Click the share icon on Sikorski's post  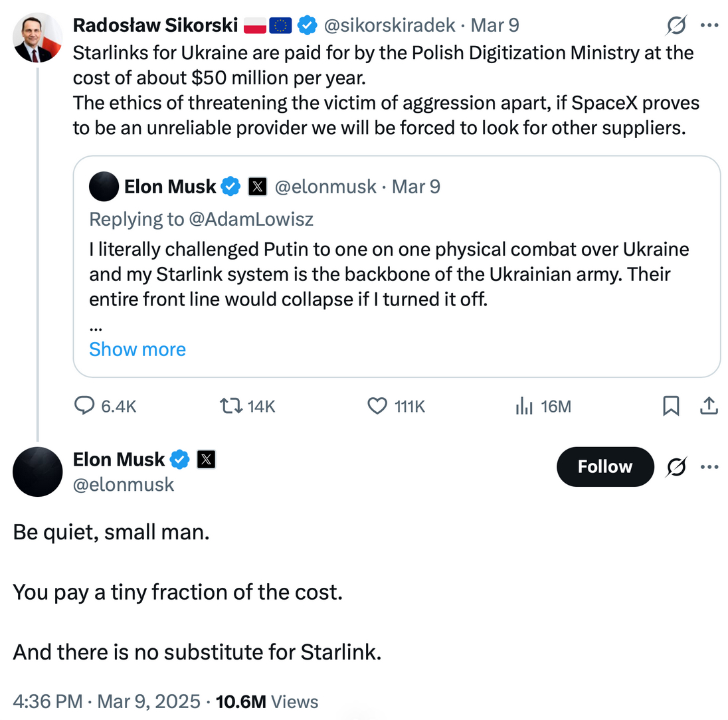click(709, 406)
